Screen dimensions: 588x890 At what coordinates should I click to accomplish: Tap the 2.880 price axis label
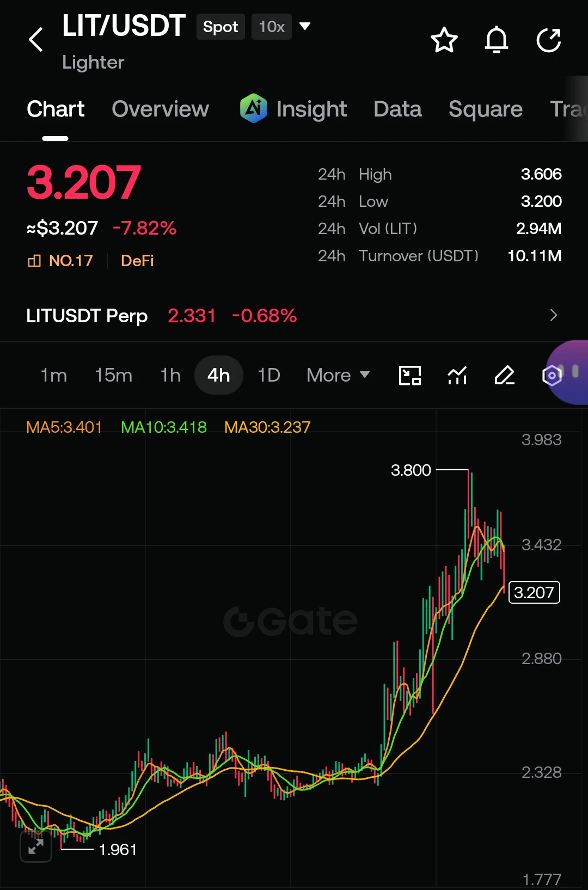pos(541,659)
